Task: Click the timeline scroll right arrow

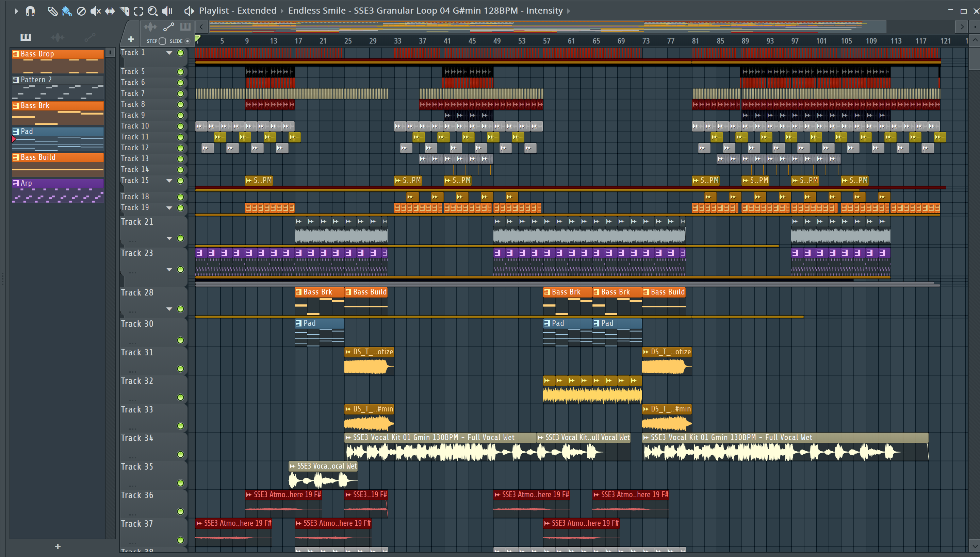Action: click(x=961, y=27)
